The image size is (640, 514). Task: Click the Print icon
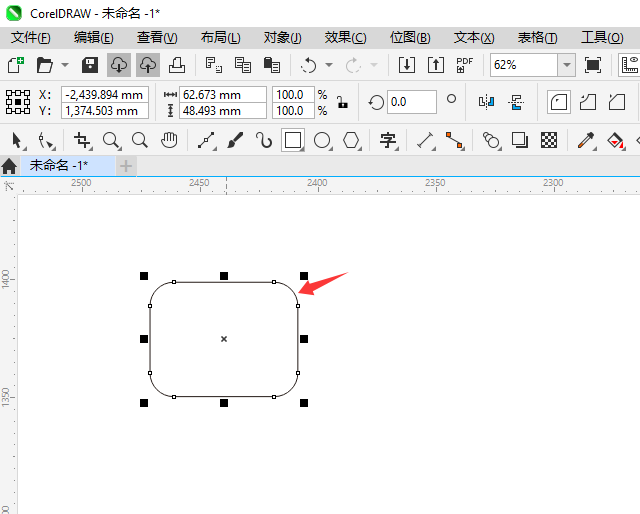tap(177, 65)
